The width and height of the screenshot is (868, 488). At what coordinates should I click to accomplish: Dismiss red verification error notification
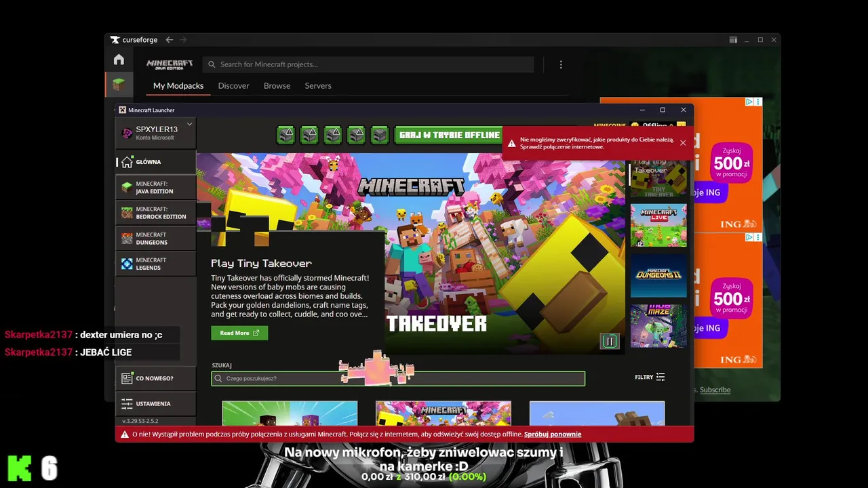point(683,142)
